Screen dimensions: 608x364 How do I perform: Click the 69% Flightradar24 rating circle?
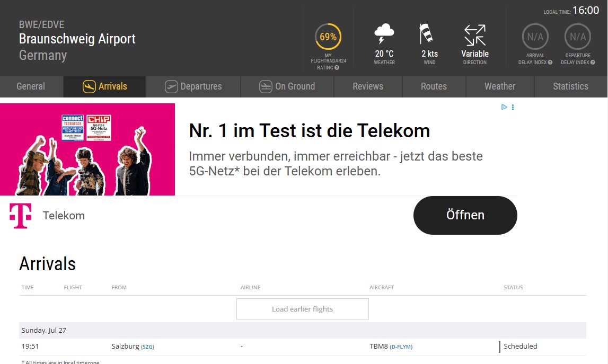coord(328,37)
